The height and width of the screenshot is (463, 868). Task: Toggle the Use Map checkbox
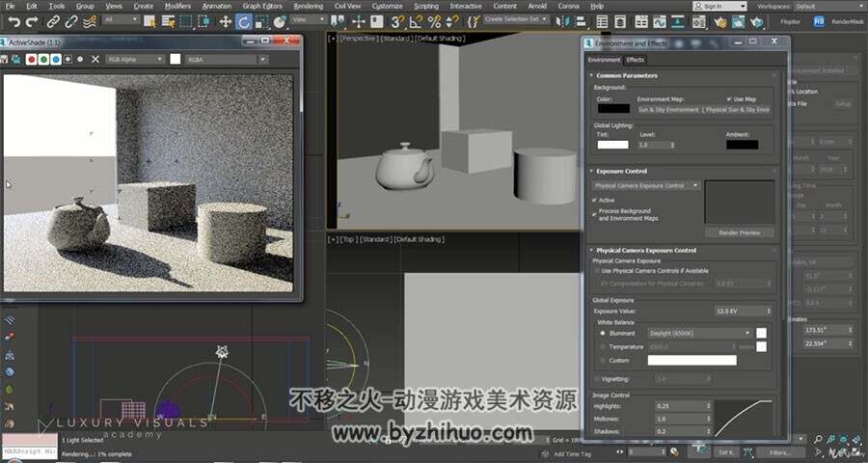tap(730, 99)
